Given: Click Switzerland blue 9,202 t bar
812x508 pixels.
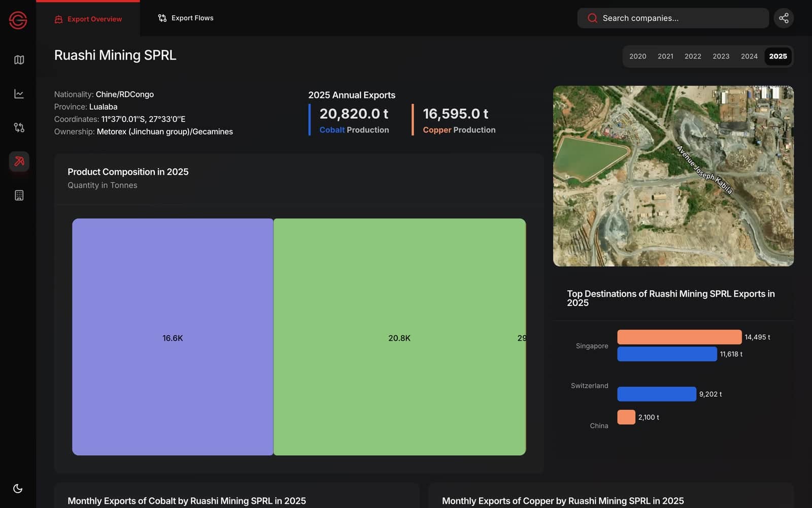Looking at the screenshot, I should (657, 394).
